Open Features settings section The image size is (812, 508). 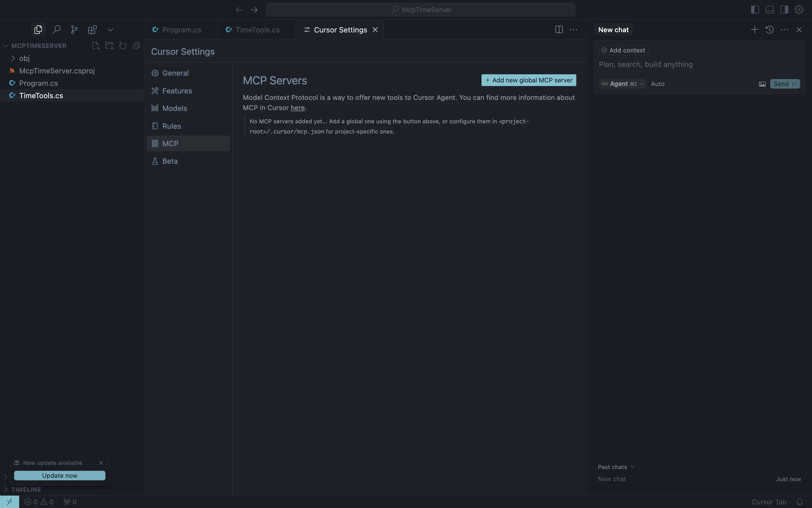[x=188, y=91]
